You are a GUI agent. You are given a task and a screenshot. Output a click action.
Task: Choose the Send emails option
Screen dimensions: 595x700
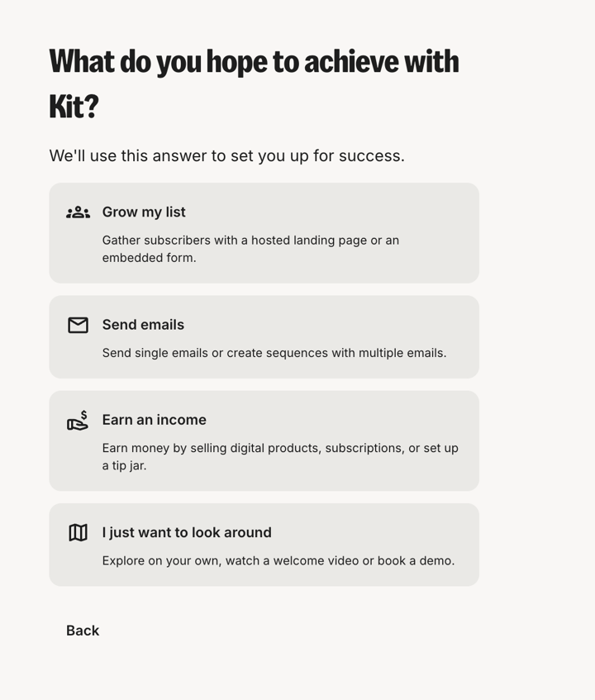(x=264, y=336)
